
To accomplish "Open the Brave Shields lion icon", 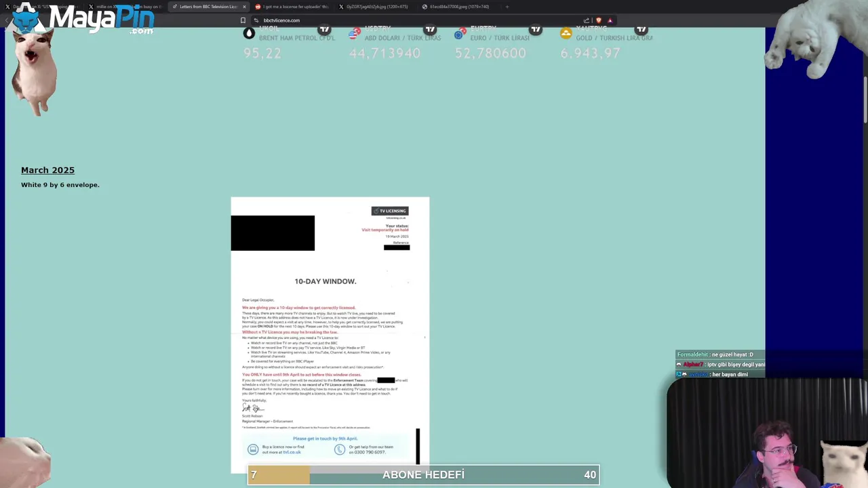I will coord(598,20).
